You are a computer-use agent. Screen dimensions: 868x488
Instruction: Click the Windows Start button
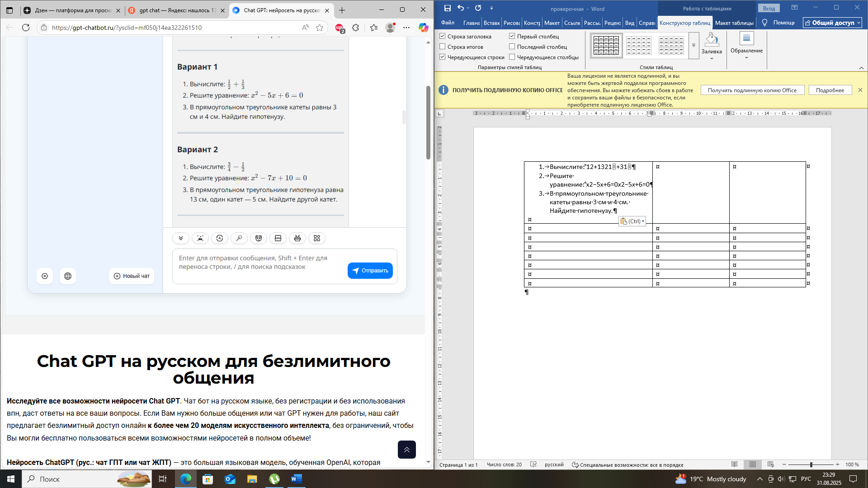pos(11,479)
